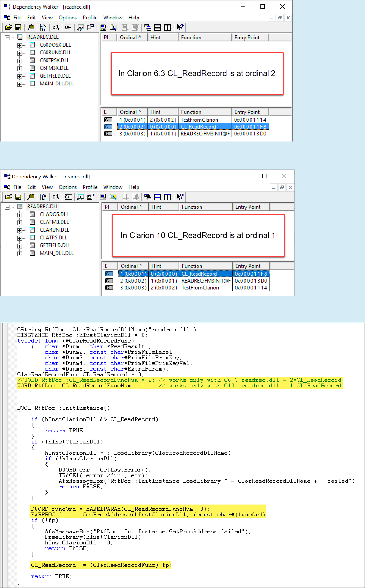Select the C60TPSX.DLL module
This screenshot has width=365, height=588.
(x=54, y=60)
